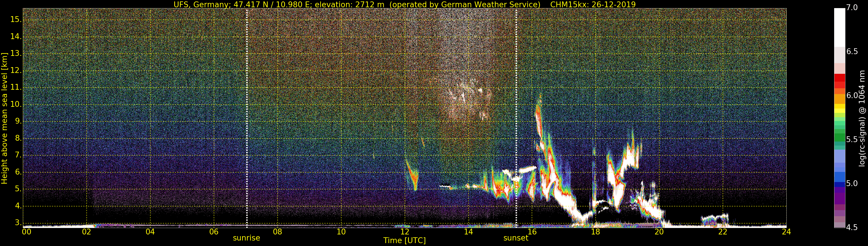This screenshot has height=246, width=868.
Task: Click the y-axis tick label '10.'
Action: [16, 104]
